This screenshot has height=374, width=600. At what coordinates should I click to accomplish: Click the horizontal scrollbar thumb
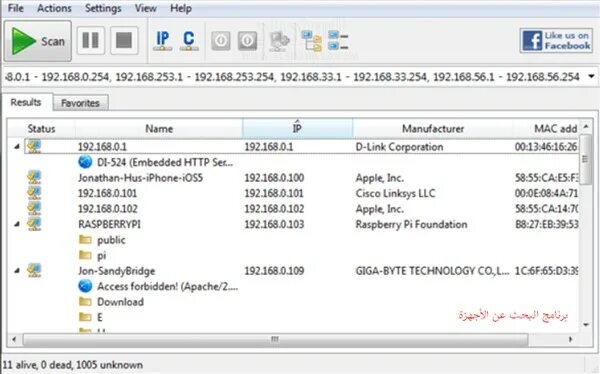pos(275,339)
